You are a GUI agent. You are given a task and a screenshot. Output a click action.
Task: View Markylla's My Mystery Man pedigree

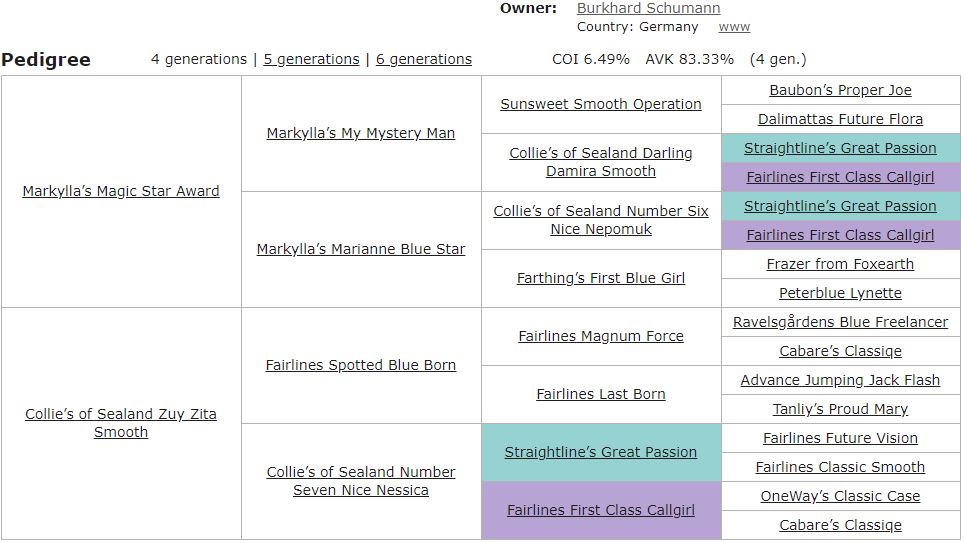[x=361, y=133]
